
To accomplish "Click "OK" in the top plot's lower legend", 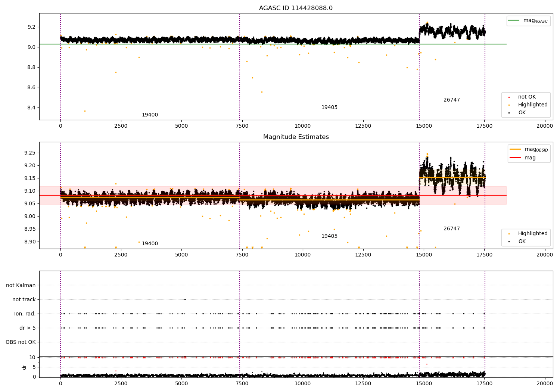I will (522, 113).
